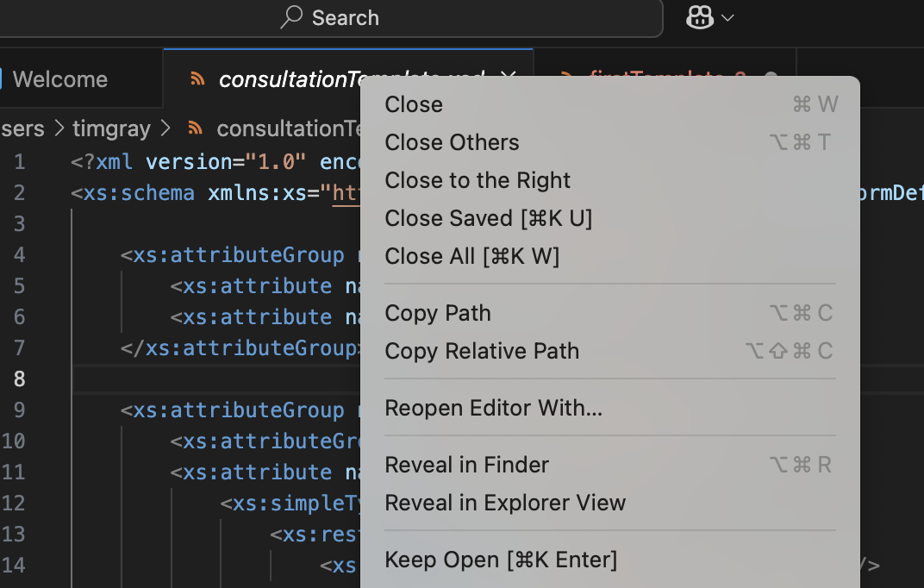Select Close Saved menu entry

point(488,218)
